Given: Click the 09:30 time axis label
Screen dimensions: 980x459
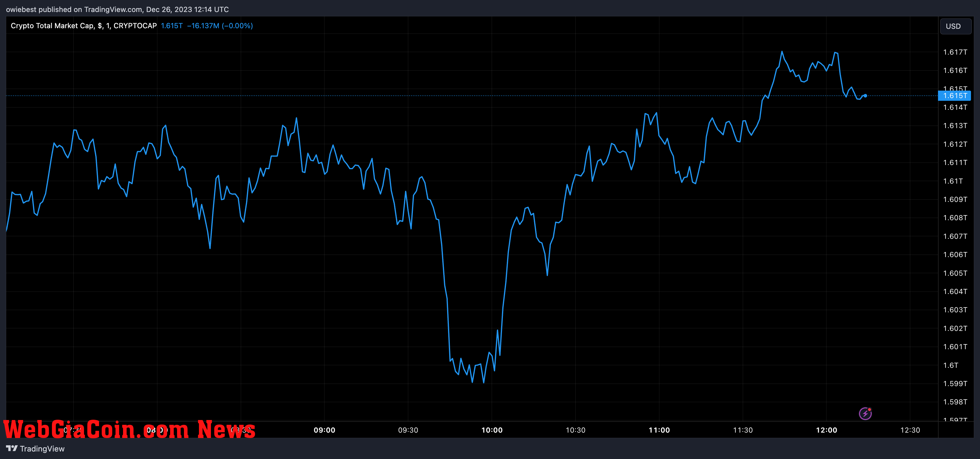Looking at the screenshot, I should pyautogui.click(x=408, y=430).
